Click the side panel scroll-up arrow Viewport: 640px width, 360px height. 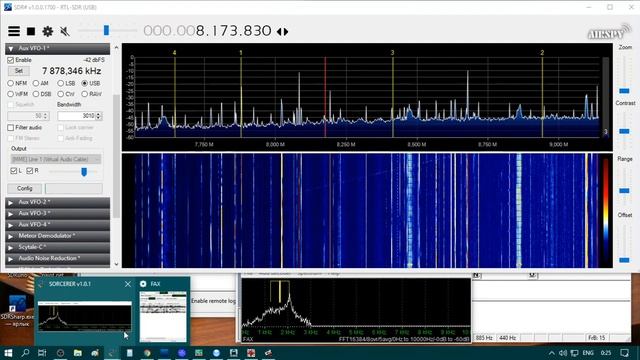(116, 48)
